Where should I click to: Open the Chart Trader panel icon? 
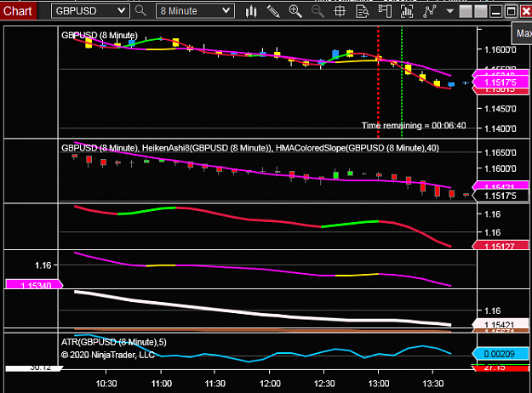click(x=385, y=11)
